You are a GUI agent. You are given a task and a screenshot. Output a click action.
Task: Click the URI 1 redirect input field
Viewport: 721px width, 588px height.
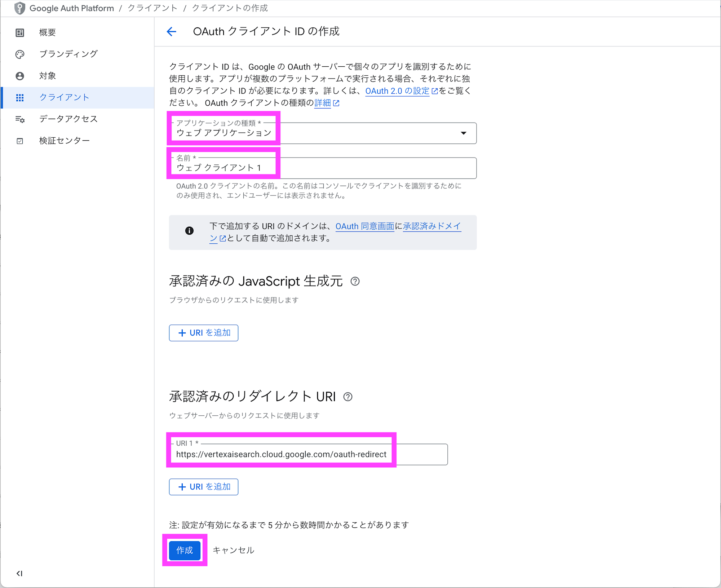(309, 454)
